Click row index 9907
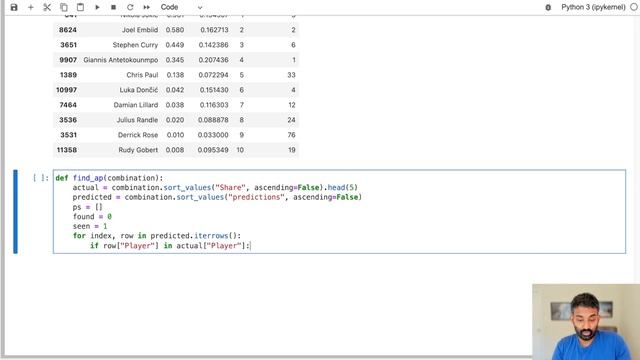This screenshot has width=640, height=360. 68,60
